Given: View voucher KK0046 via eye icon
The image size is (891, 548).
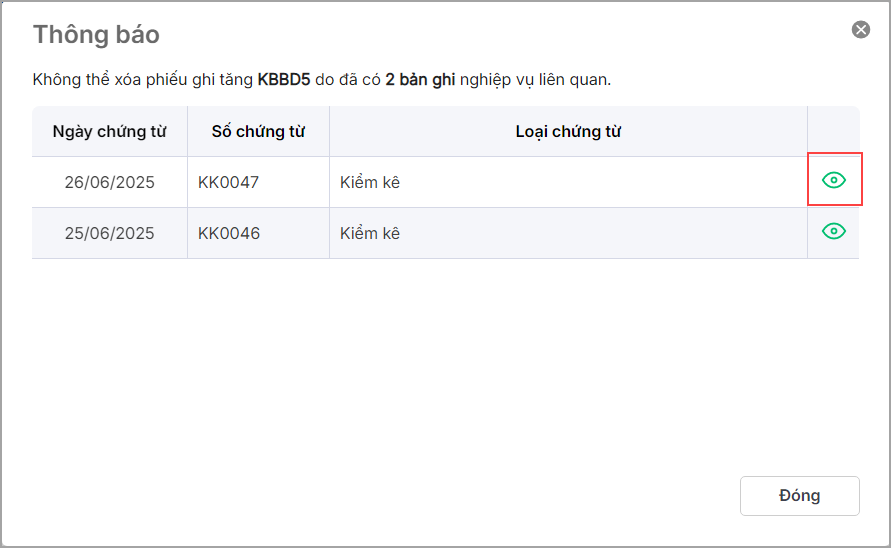Looking at the screenshot, I should (833, 231).
